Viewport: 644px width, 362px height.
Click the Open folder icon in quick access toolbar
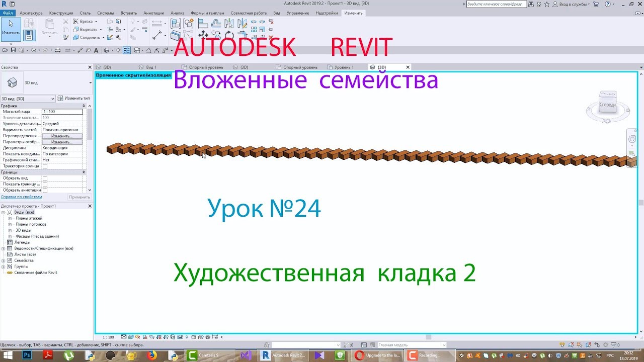[x=6, y=50]
